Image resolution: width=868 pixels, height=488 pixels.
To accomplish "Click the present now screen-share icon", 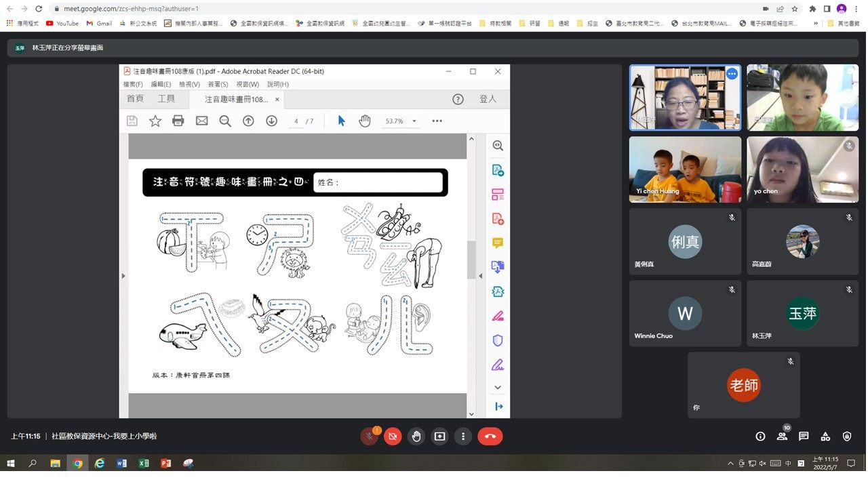I will 439,436.
